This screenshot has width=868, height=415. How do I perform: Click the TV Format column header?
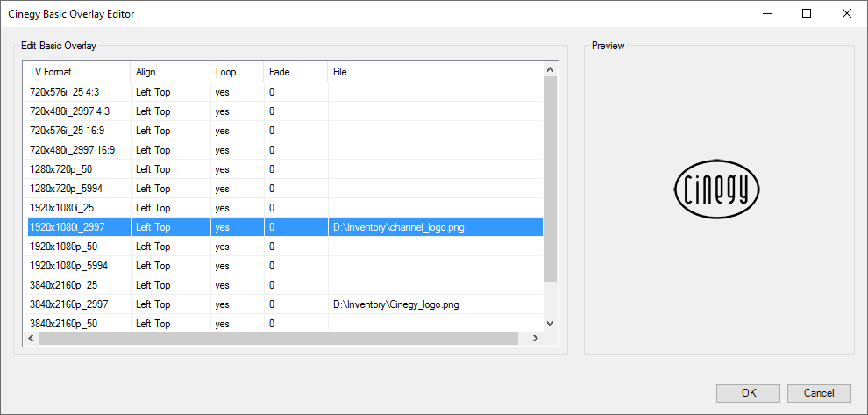pyautogui.click(x=76, y=72)
